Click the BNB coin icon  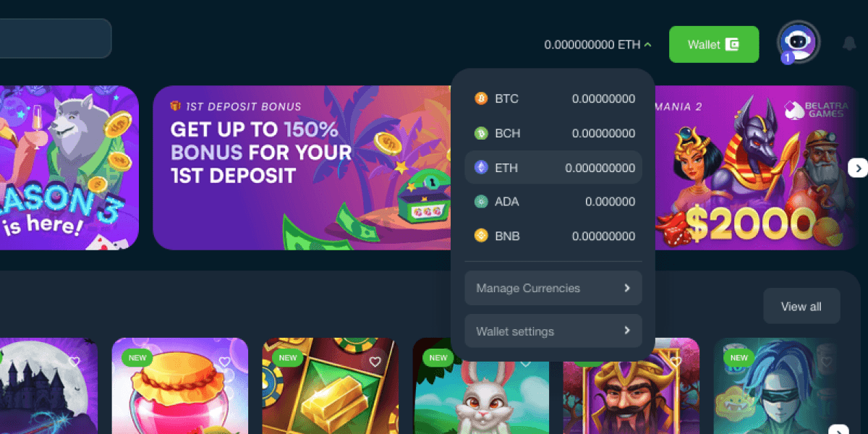[481, 236]
